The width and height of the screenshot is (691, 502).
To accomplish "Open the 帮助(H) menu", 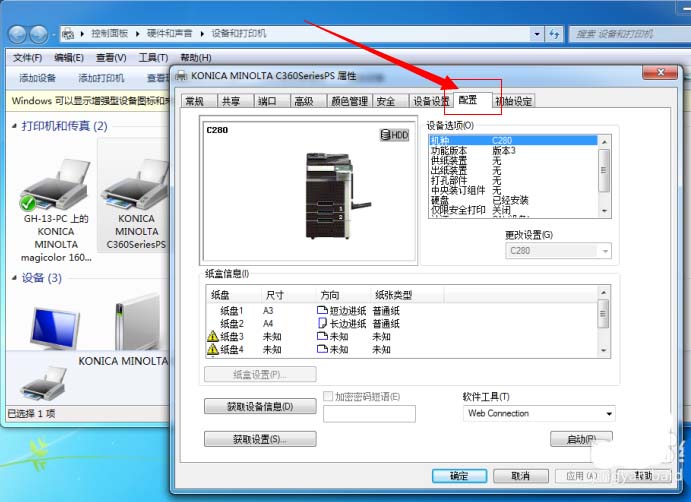I will (196, 58).
